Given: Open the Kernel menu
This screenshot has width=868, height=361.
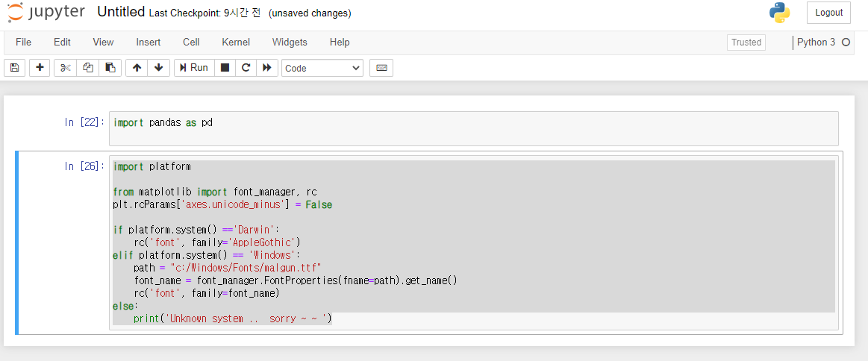Looking at the screenshot, I should click(x=236, y=42).
